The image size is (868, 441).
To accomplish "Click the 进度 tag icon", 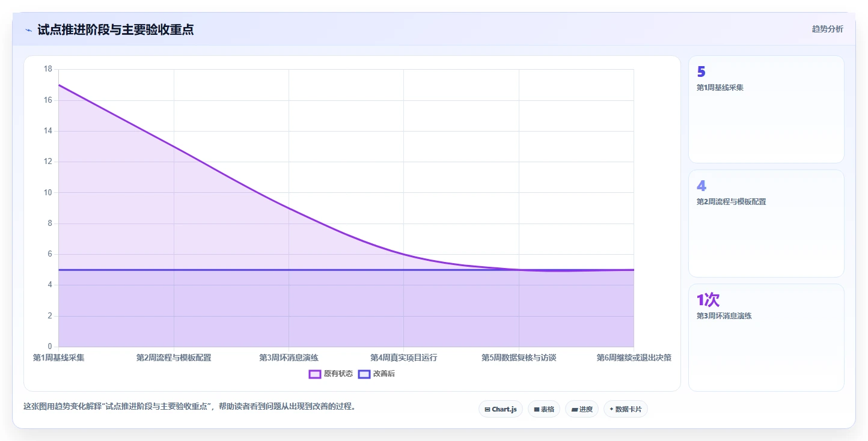I will [574, 409].
